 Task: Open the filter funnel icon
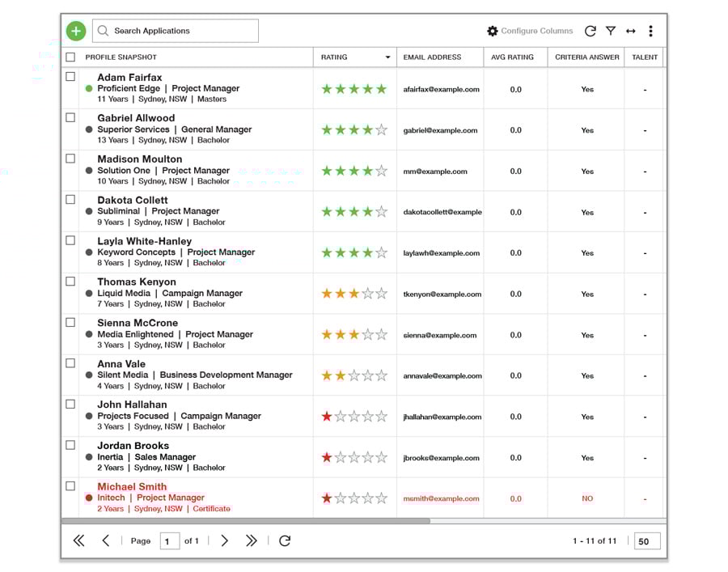611,31
